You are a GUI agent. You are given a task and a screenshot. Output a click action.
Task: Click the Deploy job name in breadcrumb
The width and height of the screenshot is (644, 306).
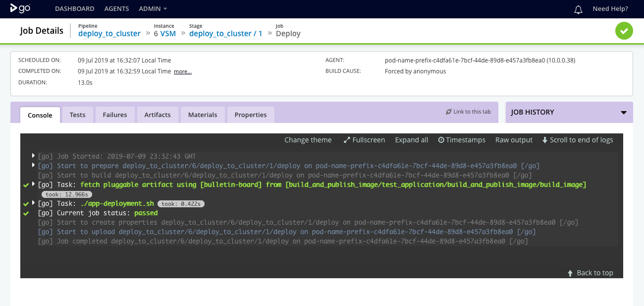pyautogui.click(x=288, y=34)
